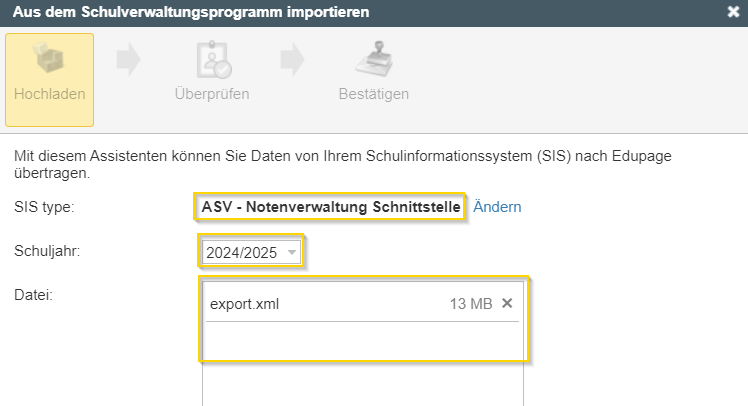Image resolution: width=748 pixels, height=406 pixels.
Task: Click the dialog title bar text
Action: click(x=191, y=12)
